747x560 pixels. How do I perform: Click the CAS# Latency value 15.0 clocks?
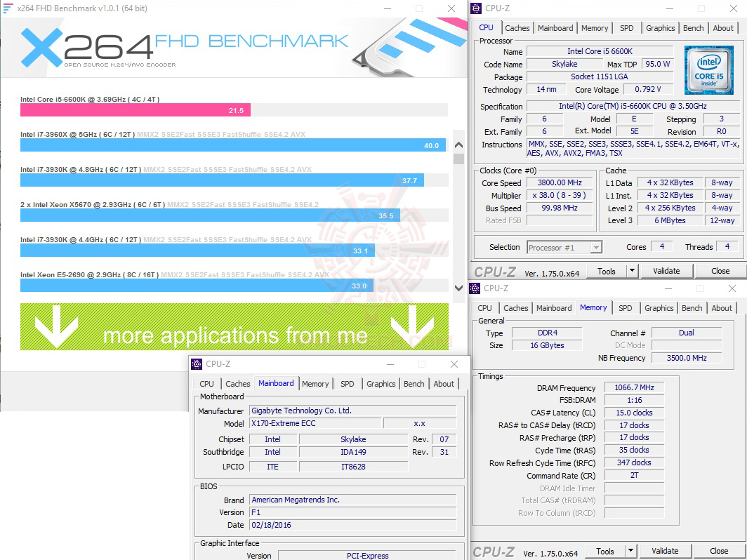coord(634,413)
